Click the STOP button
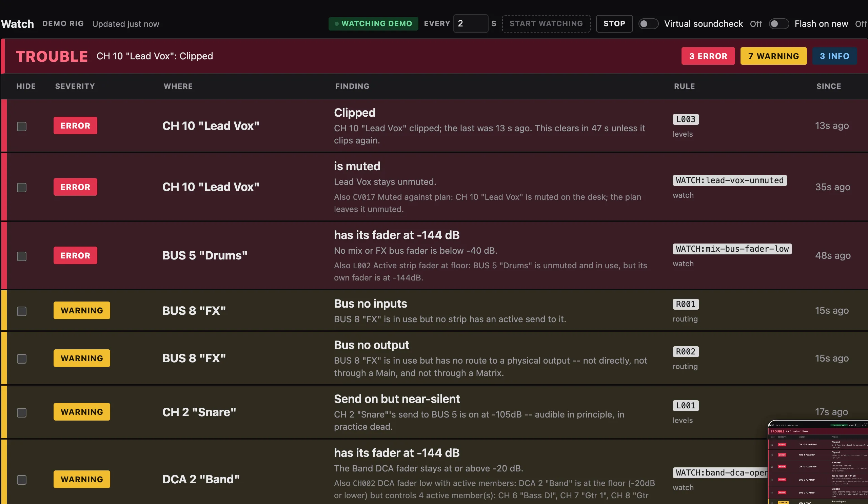The image size is (868, 504). click(x=614, y=24)
